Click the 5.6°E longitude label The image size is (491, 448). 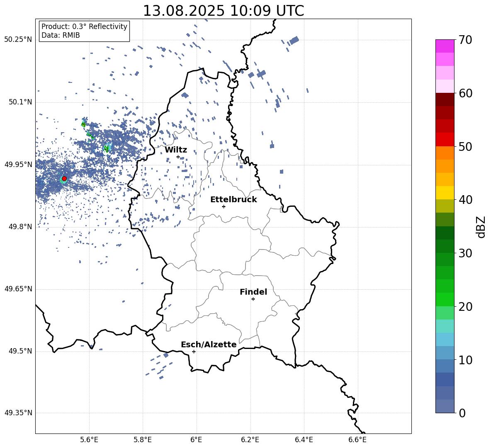click(89, 440)
